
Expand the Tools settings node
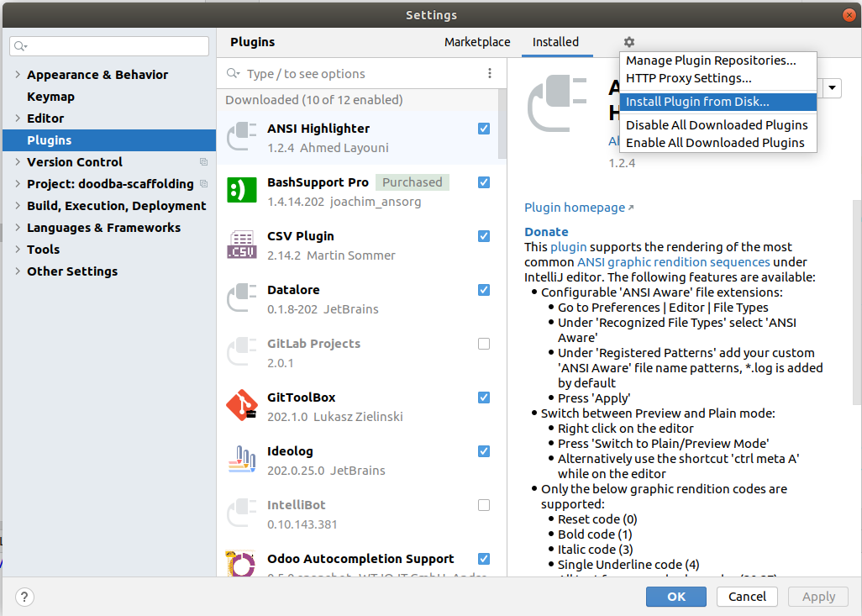[x=18, y=249]
